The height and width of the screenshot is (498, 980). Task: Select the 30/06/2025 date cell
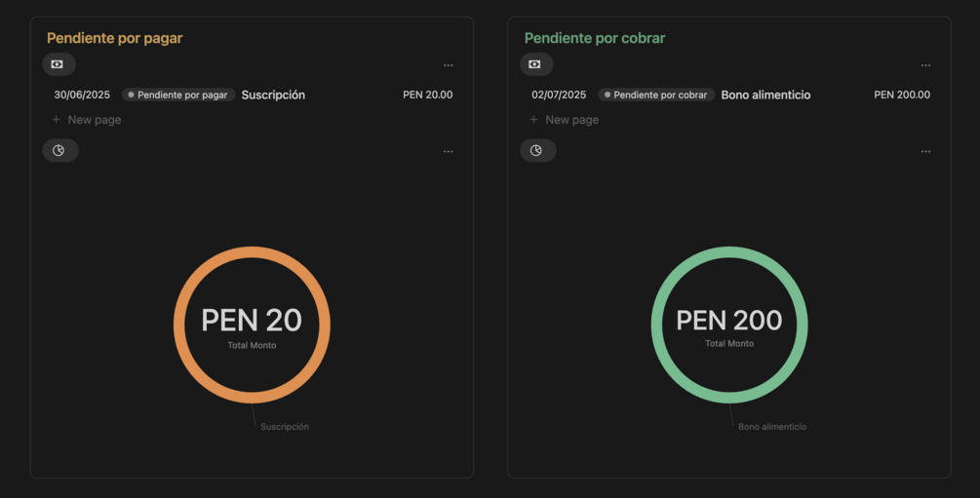pyautogui.click(x=82, y=95)
